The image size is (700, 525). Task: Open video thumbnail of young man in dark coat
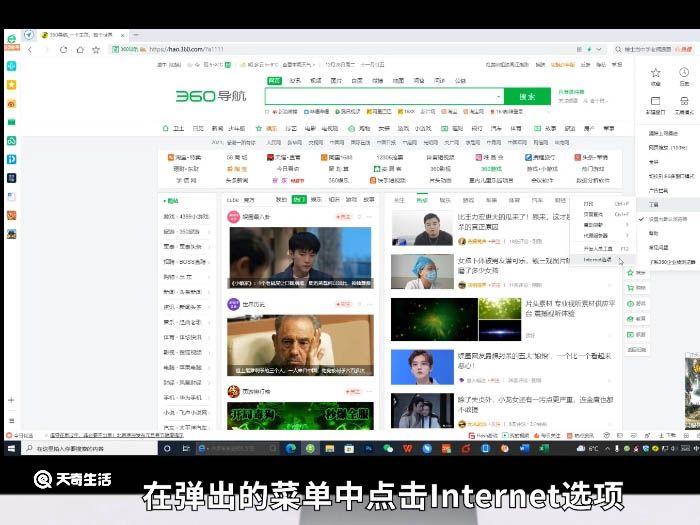(300, 258)
